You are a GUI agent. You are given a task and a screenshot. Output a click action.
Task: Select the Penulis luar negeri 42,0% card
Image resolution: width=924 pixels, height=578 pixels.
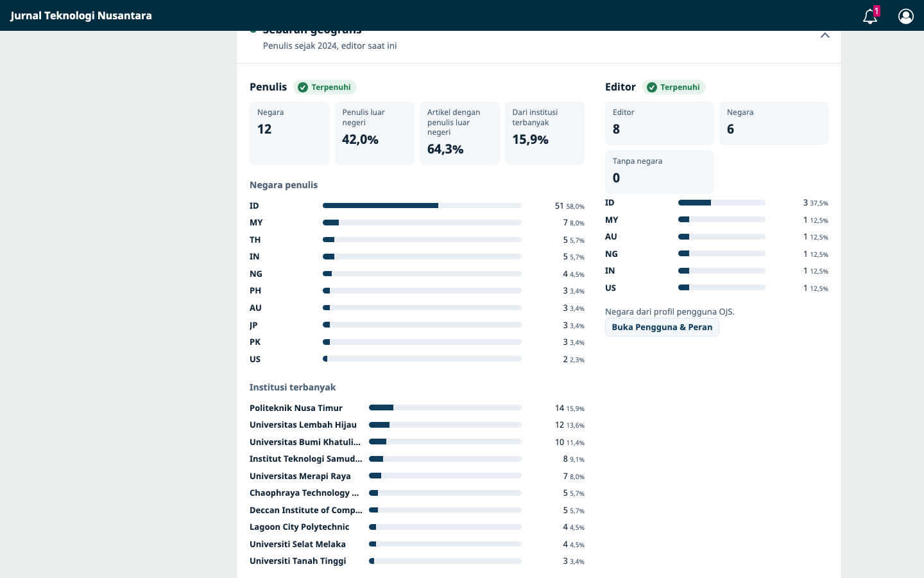[x=375, y=133]
